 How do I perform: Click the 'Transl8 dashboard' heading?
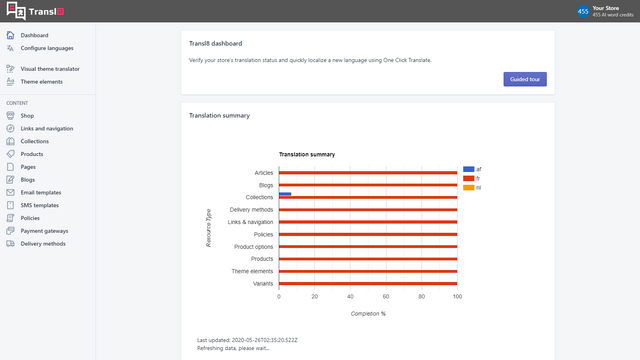point(216,43)
